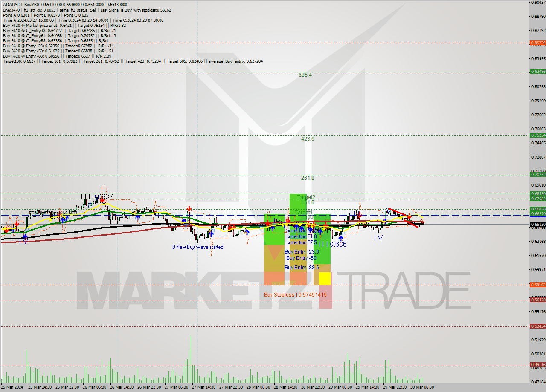Viewport: 546px width, 392px height.
Task: Click the '26 Mar 06:30' time axis label
Action: pos(95,387)
